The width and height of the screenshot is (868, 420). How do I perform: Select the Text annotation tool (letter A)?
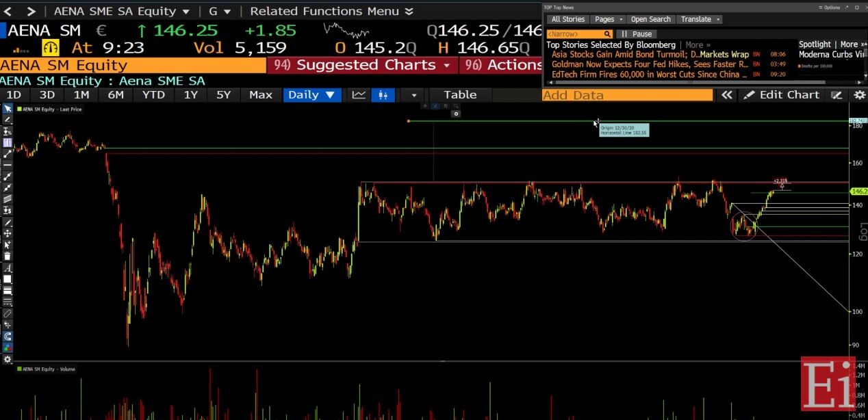pyautogui.click(x=8, y=268)
